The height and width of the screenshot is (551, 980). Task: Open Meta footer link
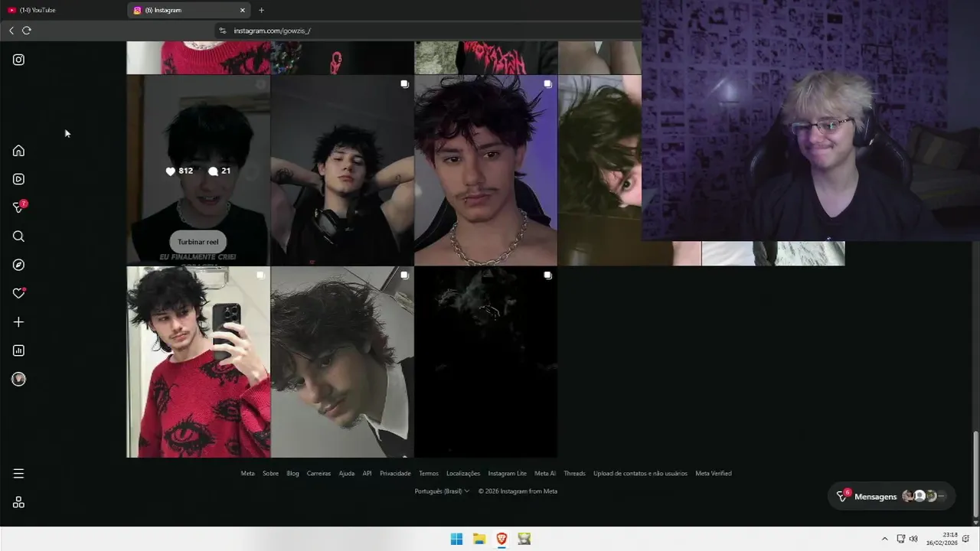pyautogui.click(x=247, y=474)
